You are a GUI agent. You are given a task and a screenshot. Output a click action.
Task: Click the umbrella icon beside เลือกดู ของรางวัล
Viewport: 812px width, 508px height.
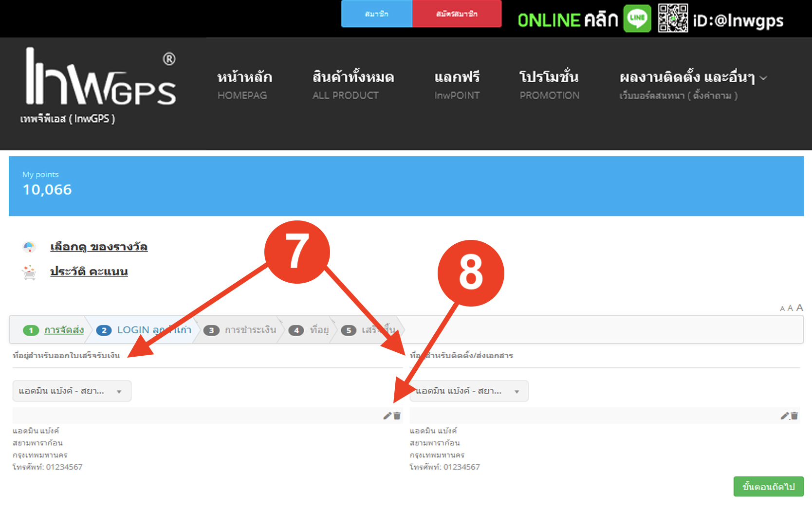point(29,247)
